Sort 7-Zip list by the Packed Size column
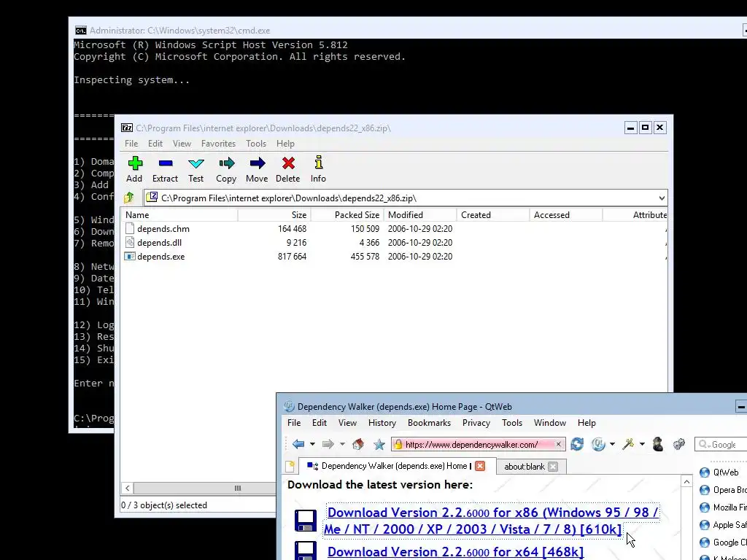 pos(347,215)
